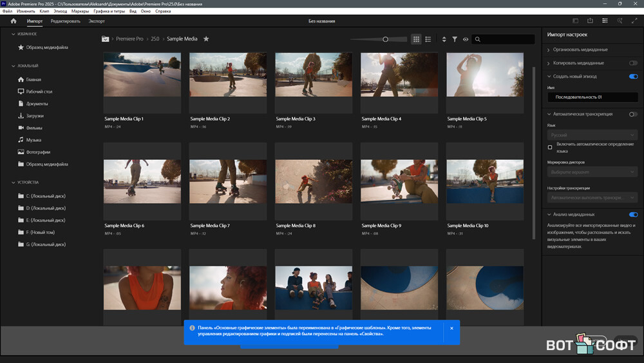Enable Копировать медиаданные toggle

[633, 63]
